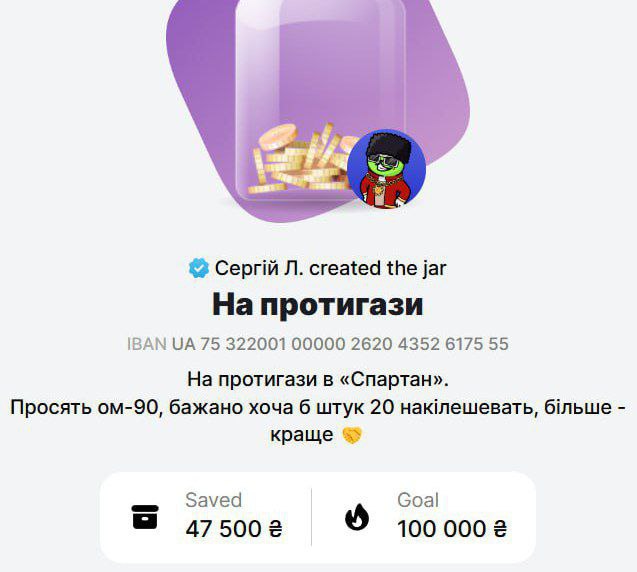Click the stacked gold coins inside jar
Image resolution: width=637 pixels, height=572 pixels.
(303, 158)
